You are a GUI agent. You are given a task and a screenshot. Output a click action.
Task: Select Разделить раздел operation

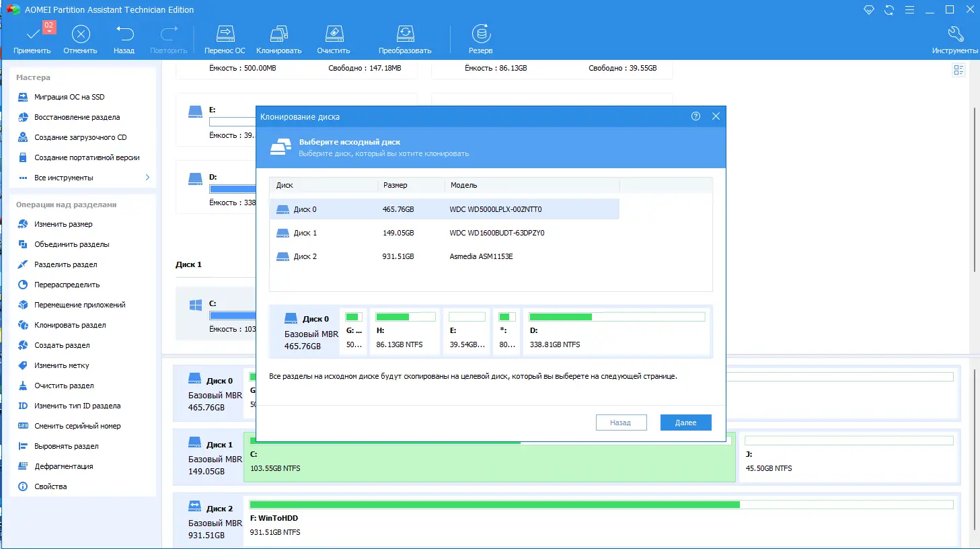click(65, 264)
